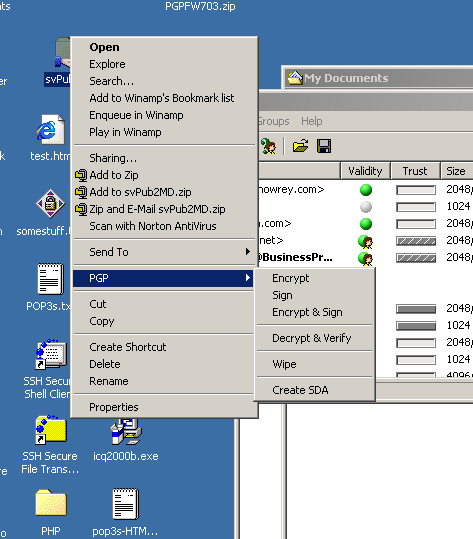The height and width of the screenshot is (539, 473).
Task: Choose Sharing... from the context menu
Action: pos(164,158)
